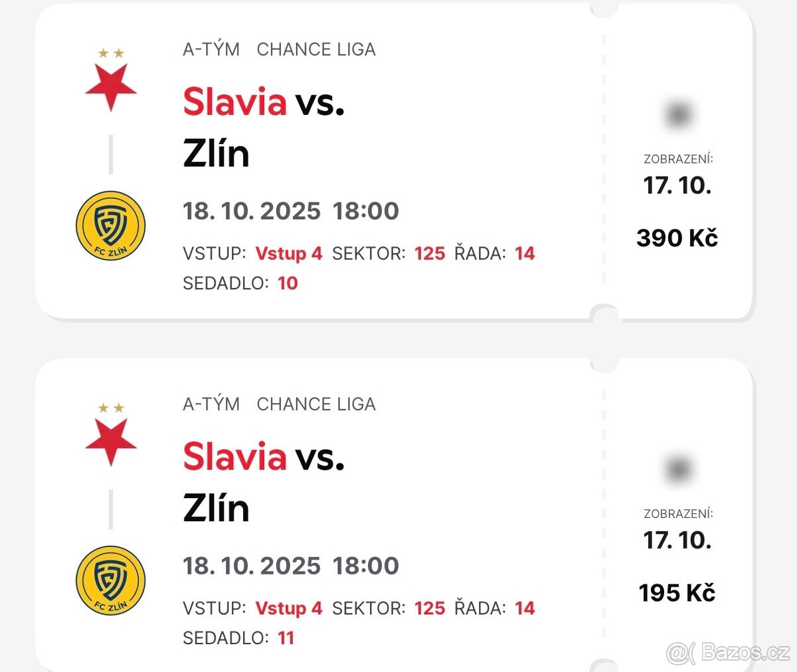Click the A-TÝM label on the 195 Kč ticket
This screenshot has height=672, width=797.
pos(211,404)
